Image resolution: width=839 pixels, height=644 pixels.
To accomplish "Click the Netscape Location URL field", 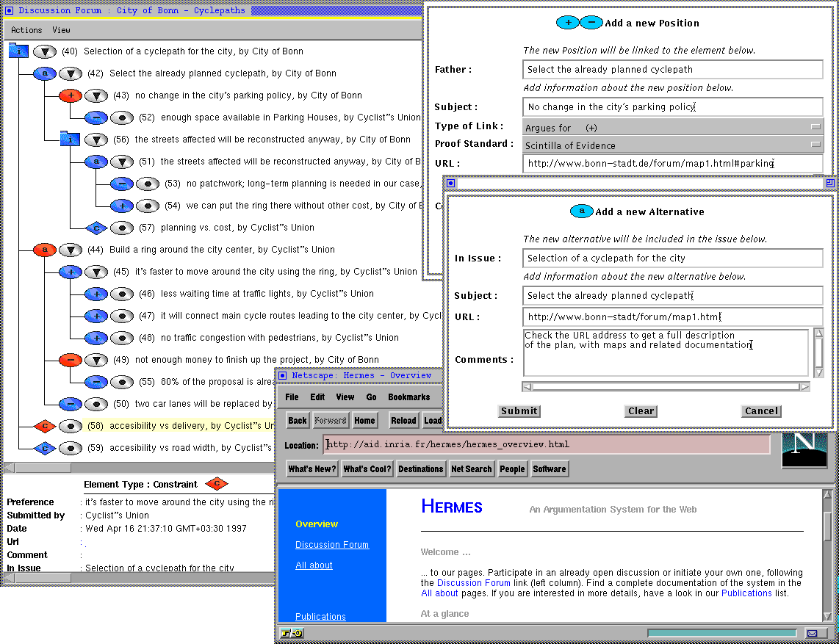I will tap(547, 444).
